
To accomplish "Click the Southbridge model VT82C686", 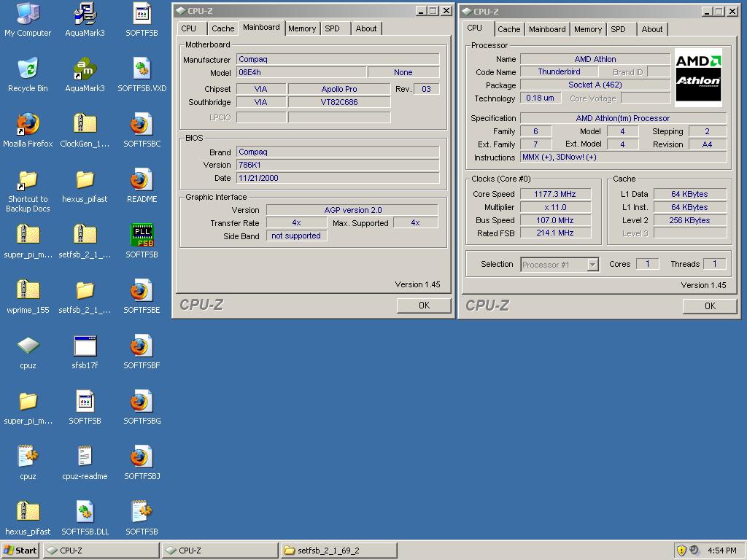I will [x=339, y=102].
